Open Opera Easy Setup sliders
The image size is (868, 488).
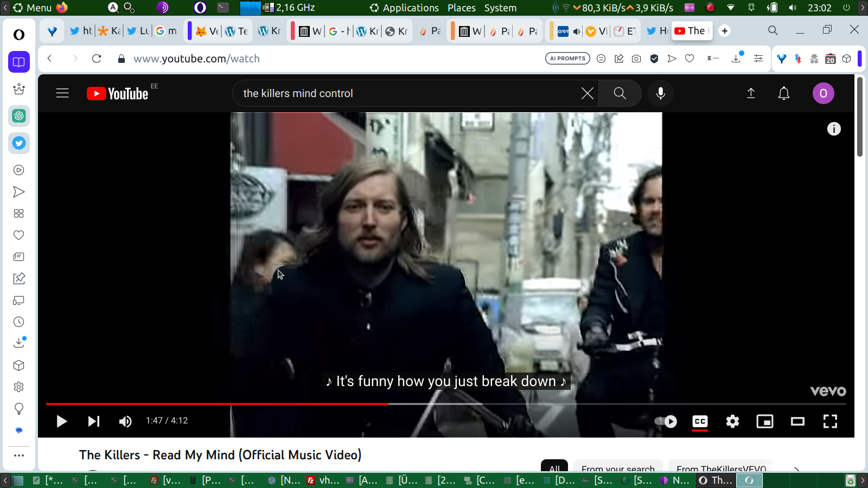(758, 59)
